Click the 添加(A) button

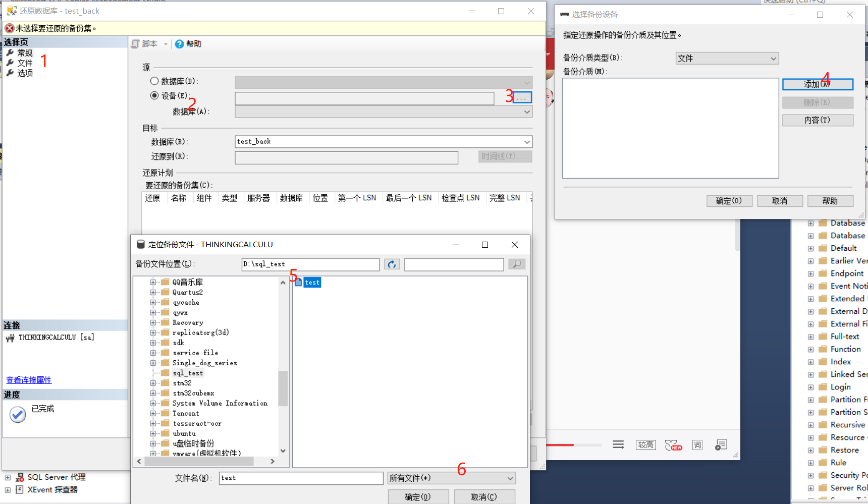[x=818, y=84]
